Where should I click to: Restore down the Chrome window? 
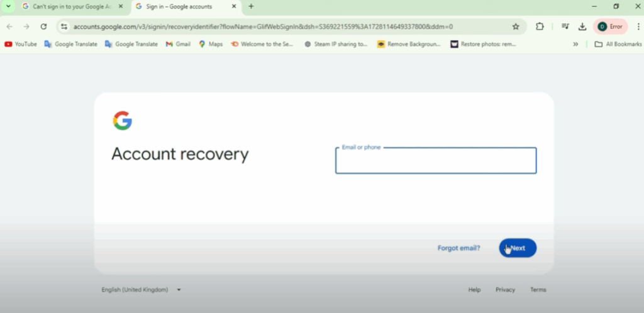616,6
